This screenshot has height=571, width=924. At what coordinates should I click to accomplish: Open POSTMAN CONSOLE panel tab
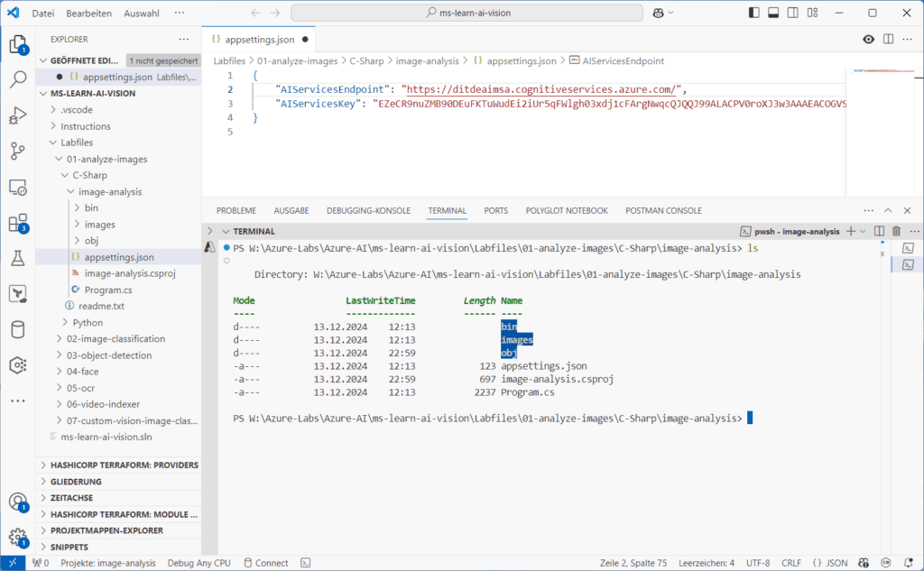[x=663, y=210]
